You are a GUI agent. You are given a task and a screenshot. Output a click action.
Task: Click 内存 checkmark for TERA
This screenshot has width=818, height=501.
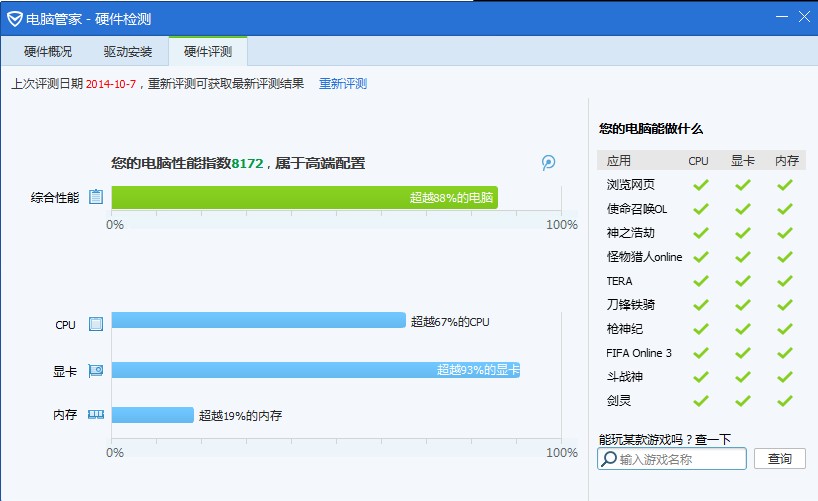785,281
